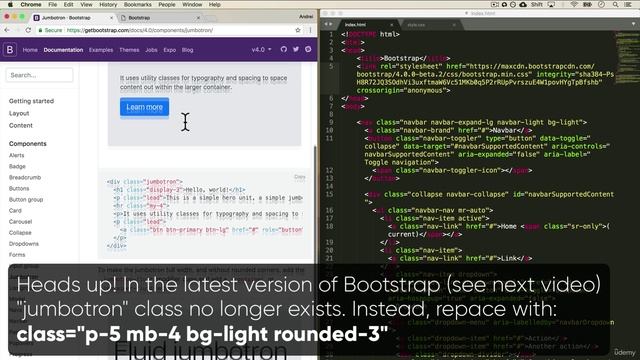Go to Dropdowns in the sidebar
The image size is (640, 360).
point(24,243)
